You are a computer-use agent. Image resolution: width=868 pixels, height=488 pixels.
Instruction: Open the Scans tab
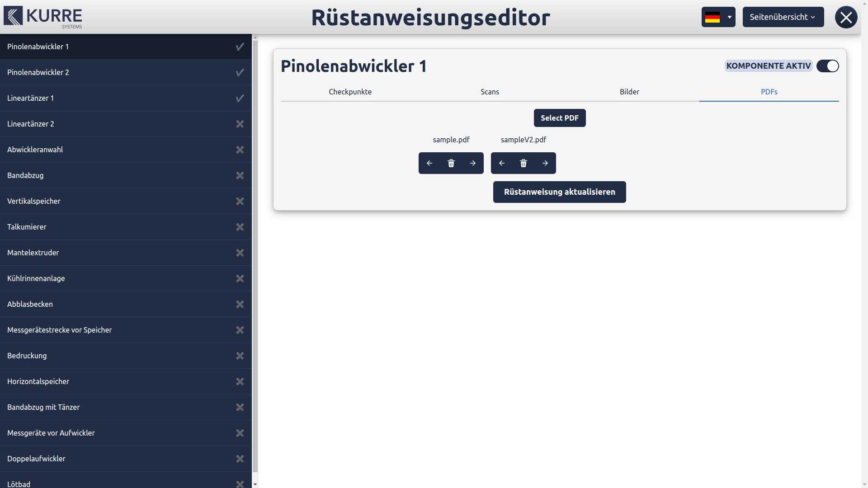tap(490, 92)
